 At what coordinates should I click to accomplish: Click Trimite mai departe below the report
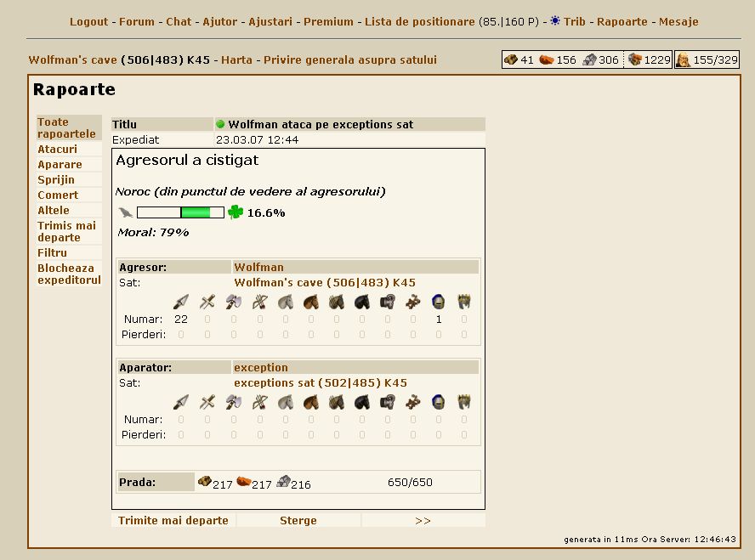173,521
